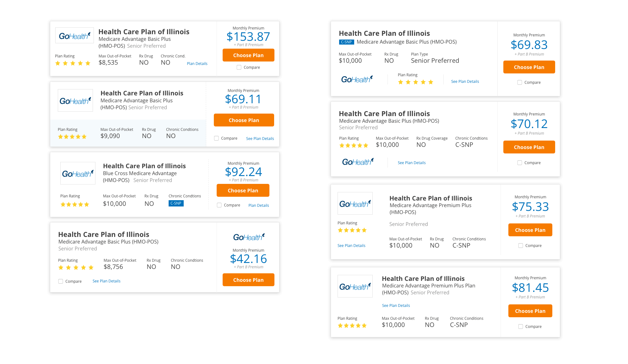Enable the Compare checkbox on the $42.16 plan

point(61,281)
